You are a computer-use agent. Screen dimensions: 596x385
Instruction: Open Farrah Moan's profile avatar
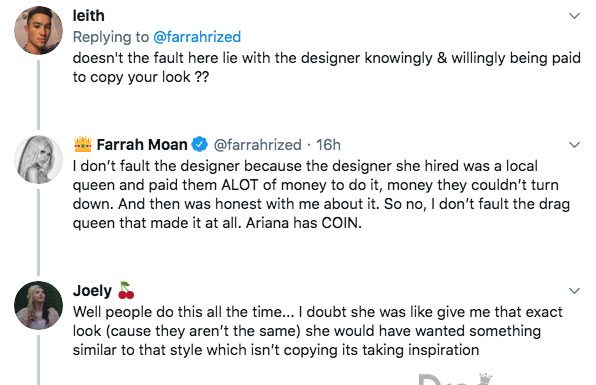(x=38, y=159)
